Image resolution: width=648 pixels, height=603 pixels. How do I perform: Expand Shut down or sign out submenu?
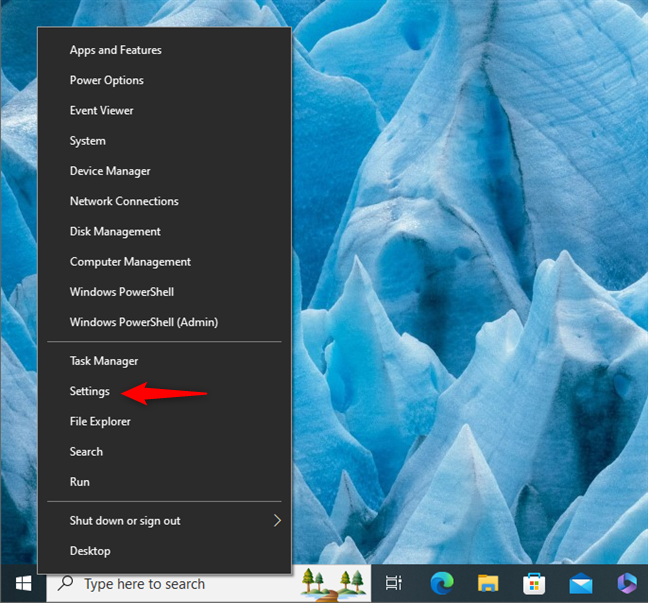[164, 520]
